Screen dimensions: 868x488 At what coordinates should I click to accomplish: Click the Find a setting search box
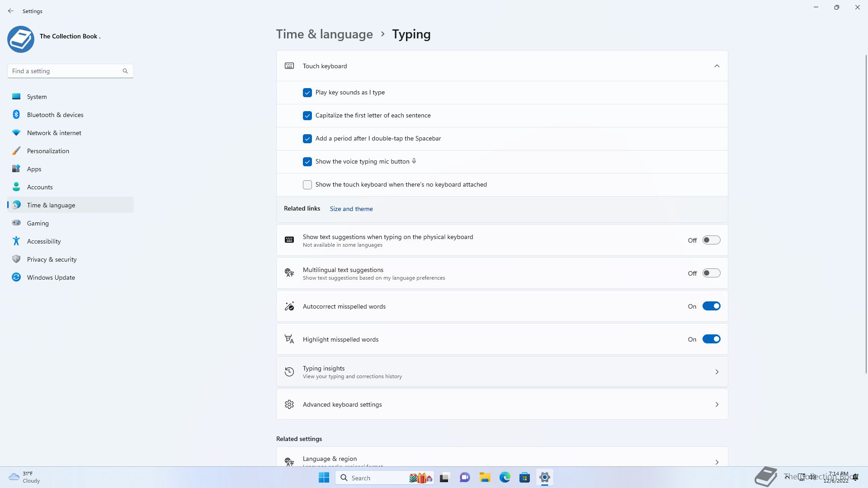[x=66, y=71]
